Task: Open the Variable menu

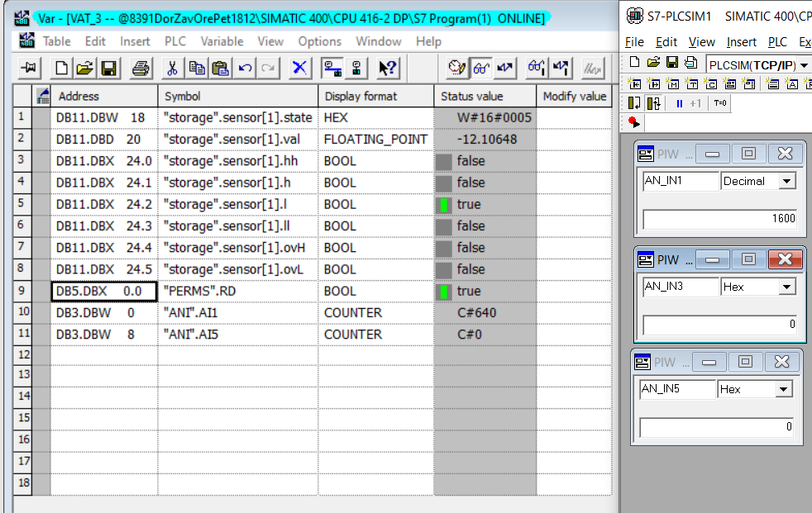Action: point(222,41)
